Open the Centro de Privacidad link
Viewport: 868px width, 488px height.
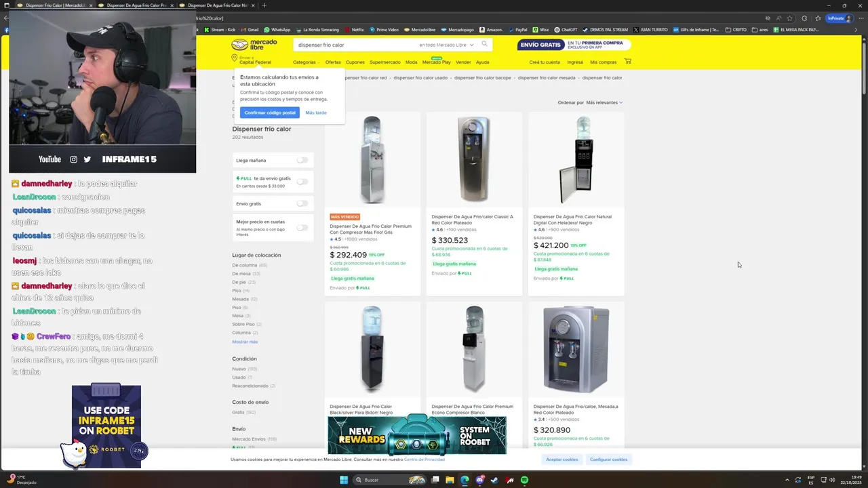(425, 460)
